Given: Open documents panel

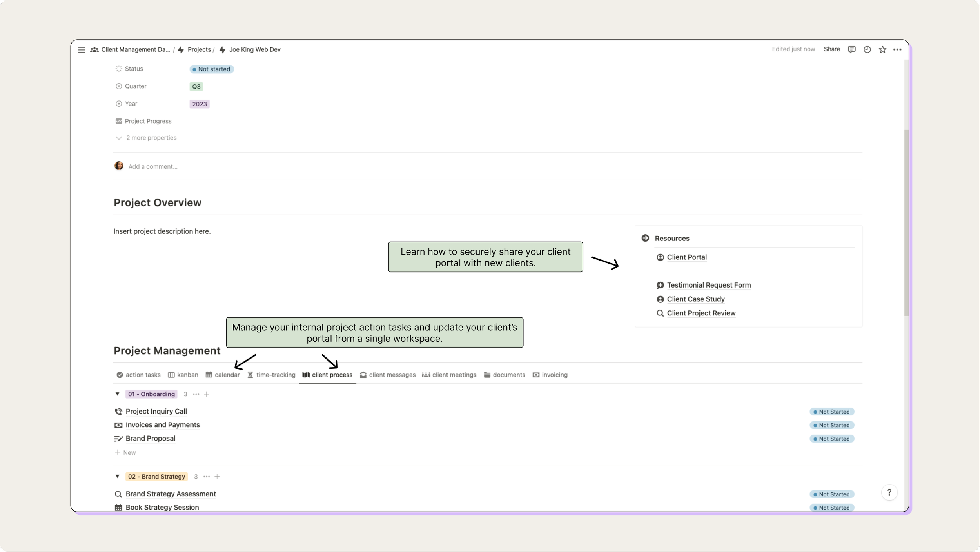Looking at the screenshot, I should (x=509, y=375).
